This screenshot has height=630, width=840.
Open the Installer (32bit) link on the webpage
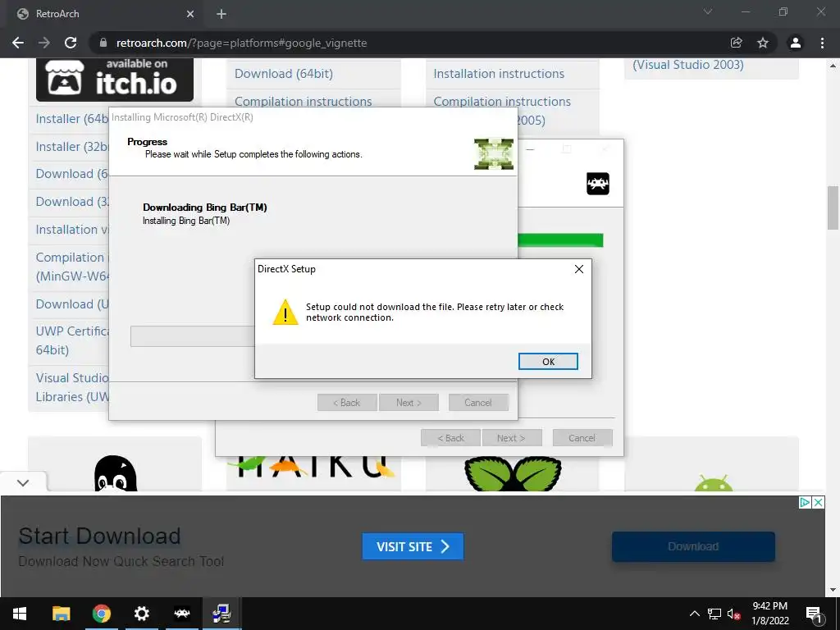(x=72, y=146)
